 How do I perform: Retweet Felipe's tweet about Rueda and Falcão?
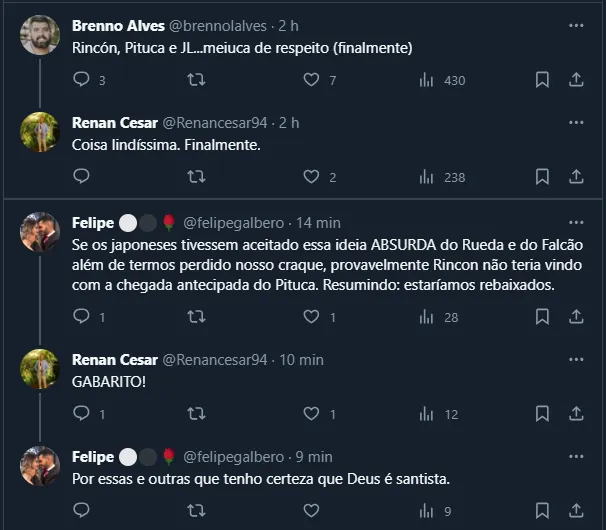[x=197, y=317]
